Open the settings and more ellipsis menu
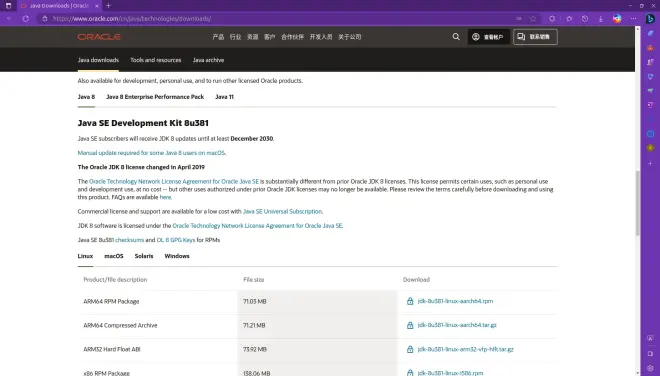The image size is (660, 376). click(633, 19)
